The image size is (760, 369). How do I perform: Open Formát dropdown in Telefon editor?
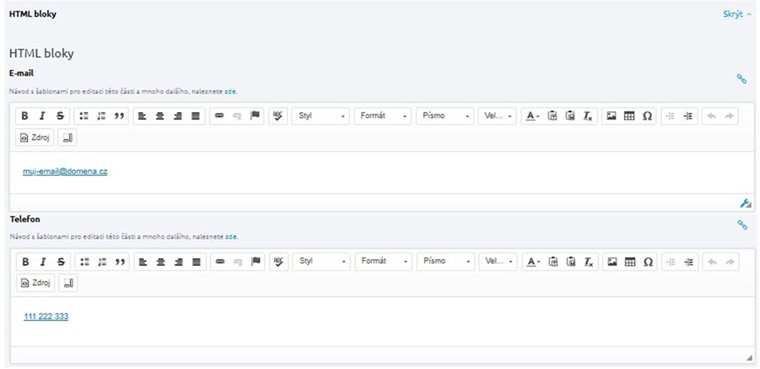[x=383, y=261]
